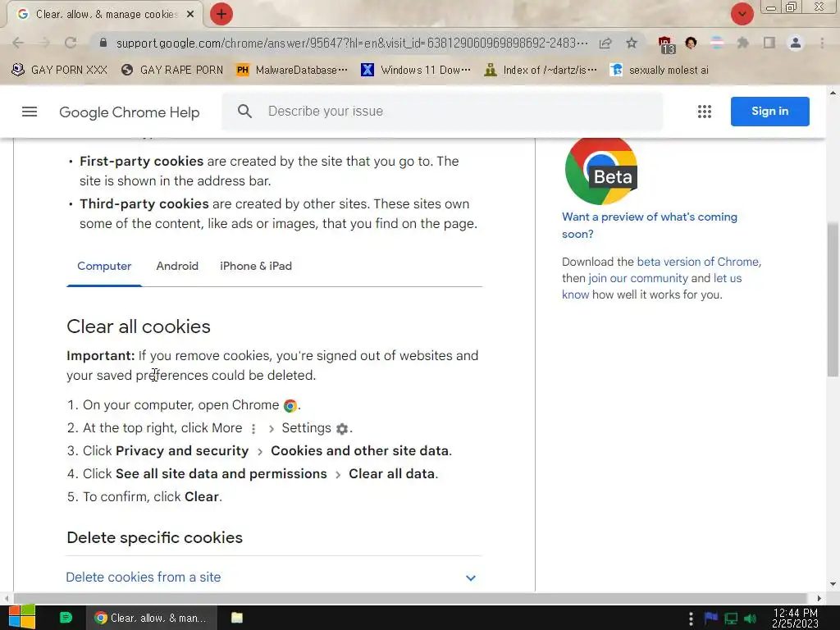Click the horizontal scrollbar right arrow

pos(819,598)
